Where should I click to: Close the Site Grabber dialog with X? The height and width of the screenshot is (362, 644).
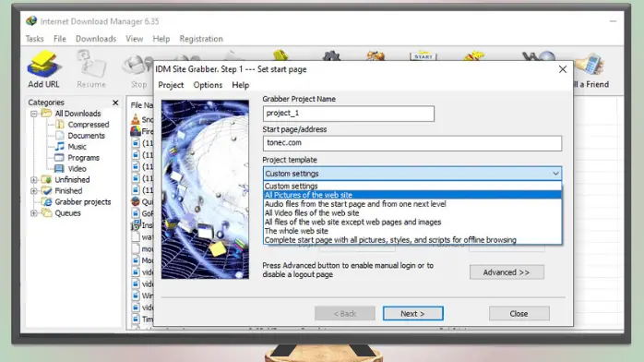562,69
